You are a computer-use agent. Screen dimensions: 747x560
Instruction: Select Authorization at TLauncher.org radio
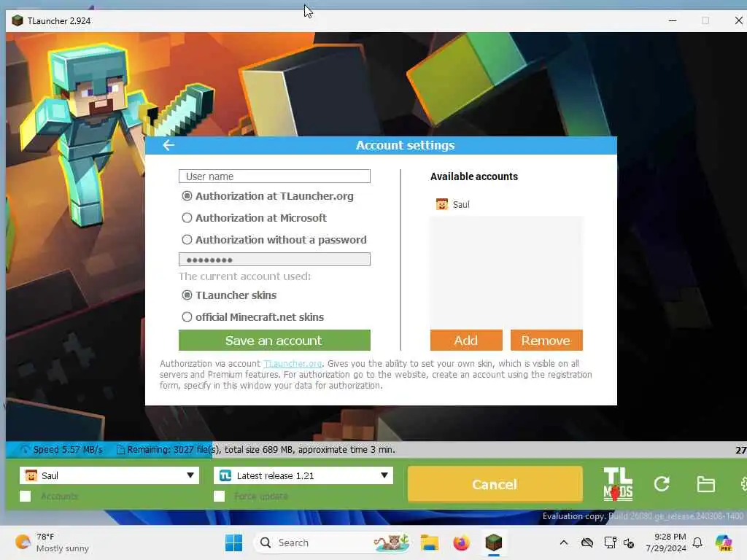(x=187, y=196)
